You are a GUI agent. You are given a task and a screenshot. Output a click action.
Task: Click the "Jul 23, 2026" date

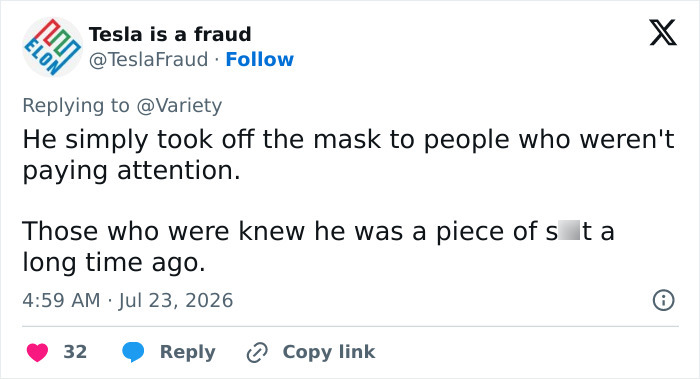click(x=175, y=300)
